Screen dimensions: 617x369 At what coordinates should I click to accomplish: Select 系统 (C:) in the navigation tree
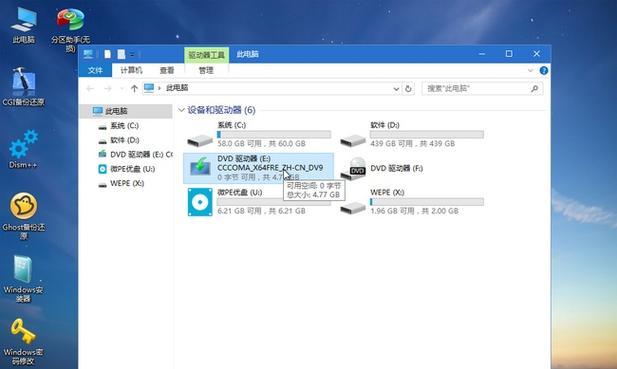(124, 125)
